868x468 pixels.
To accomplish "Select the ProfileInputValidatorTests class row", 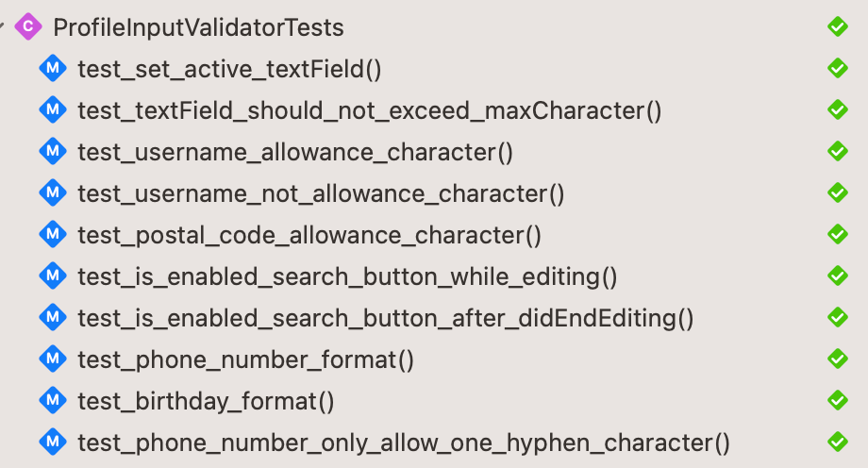I will (x=198, y=28).
